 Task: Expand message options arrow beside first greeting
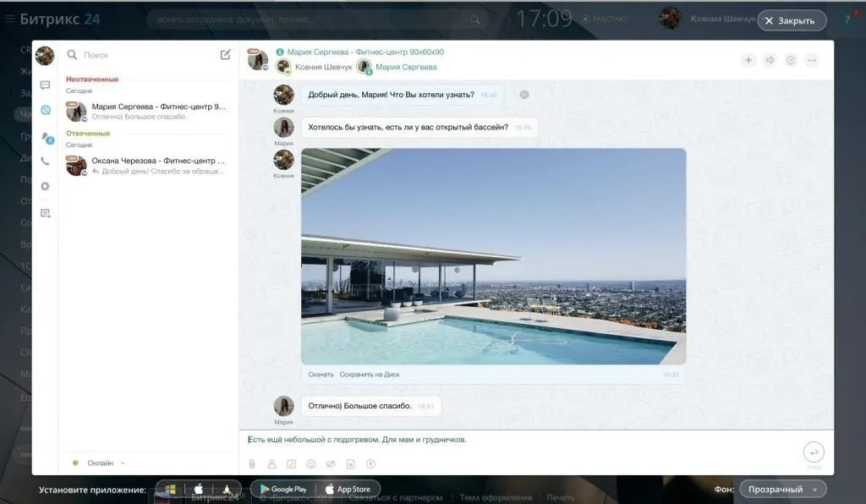(x=524, y=95)
